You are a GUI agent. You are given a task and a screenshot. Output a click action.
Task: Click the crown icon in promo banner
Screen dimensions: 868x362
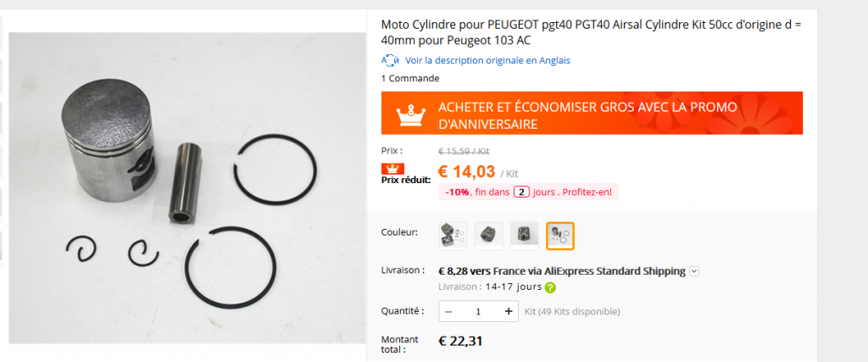(x=412, y=114)
